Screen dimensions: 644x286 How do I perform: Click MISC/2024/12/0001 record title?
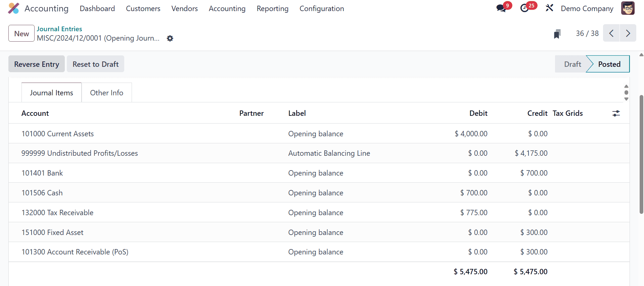(98, 38)
